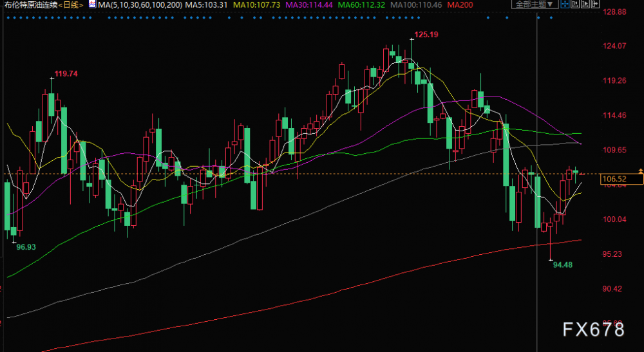
Task: Click the 128.88 price axis label
Action: pyautogui.click(x=614, y=12)
